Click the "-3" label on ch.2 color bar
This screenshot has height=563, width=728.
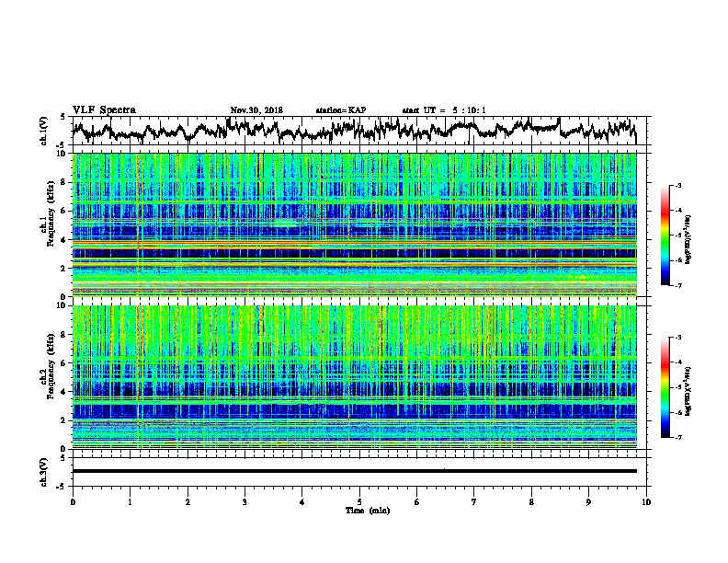[x=678, y=338]
